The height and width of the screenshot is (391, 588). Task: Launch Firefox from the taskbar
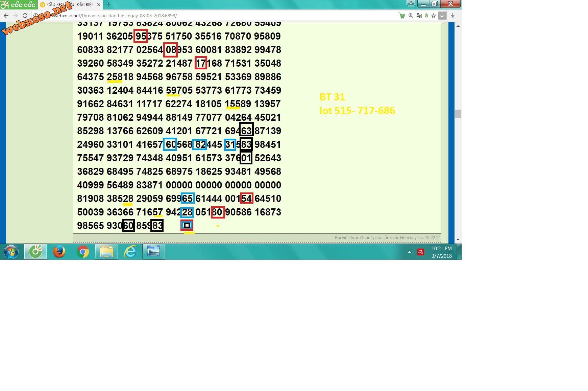[59, 252]
